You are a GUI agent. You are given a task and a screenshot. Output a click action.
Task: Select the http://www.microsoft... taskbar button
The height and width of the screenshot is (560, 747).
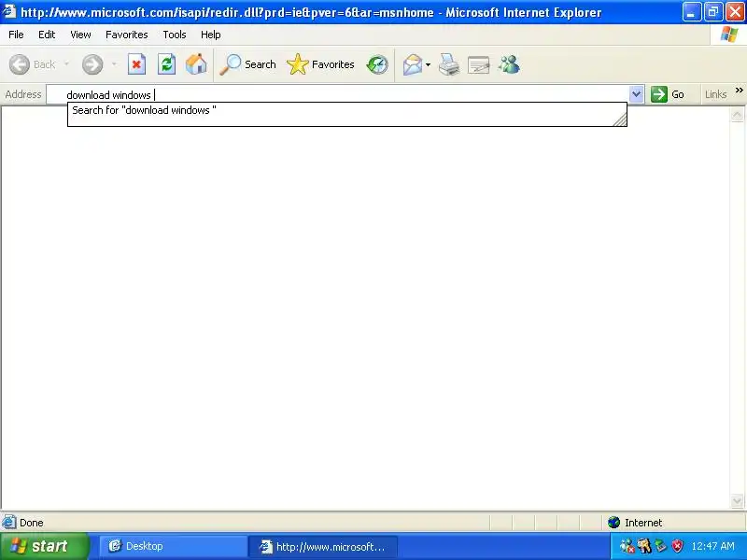tap(323, 546)
